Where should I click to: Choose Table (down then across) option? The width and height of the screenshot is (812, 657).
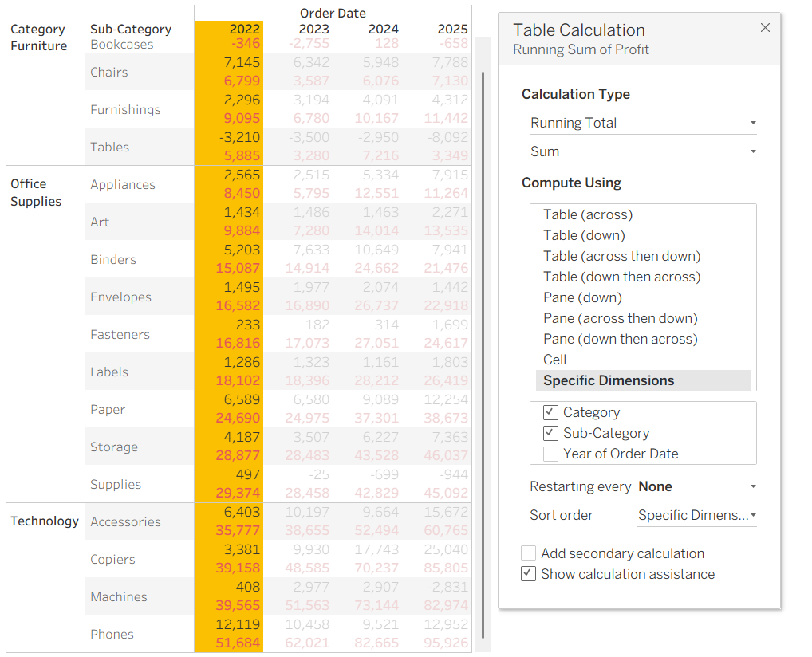(x=622, y=277)
